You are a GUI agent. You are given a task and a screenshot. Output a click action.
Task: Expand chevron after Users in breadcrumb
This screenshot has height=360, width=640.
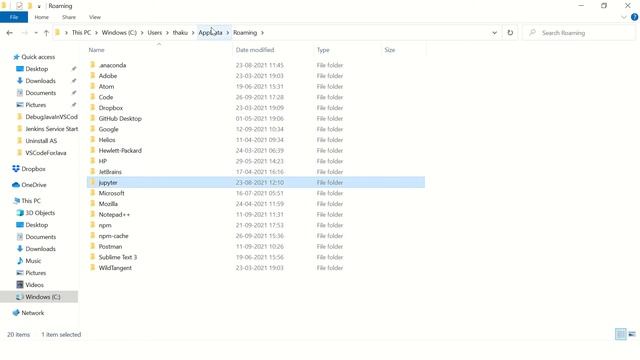[167, 33]
